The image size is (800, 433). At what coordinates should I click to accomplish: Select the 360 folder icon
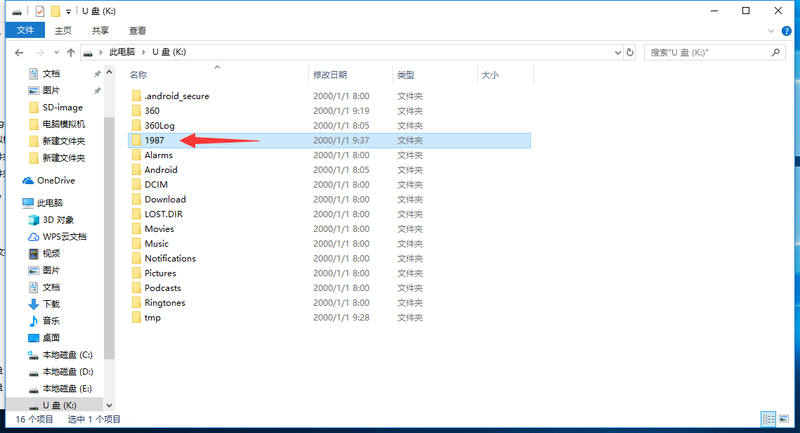tap(136, 111)
